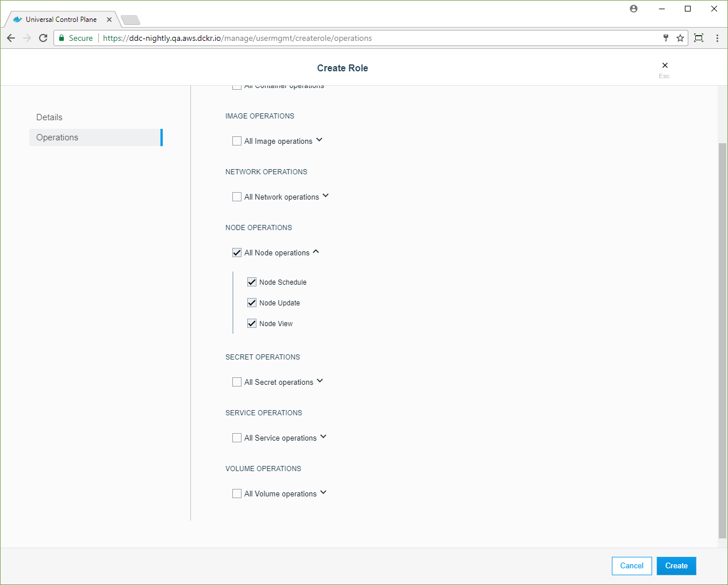
Task: Expand the All Secret operations chevron
Action: pyautogui.click(x=320, y=381)
